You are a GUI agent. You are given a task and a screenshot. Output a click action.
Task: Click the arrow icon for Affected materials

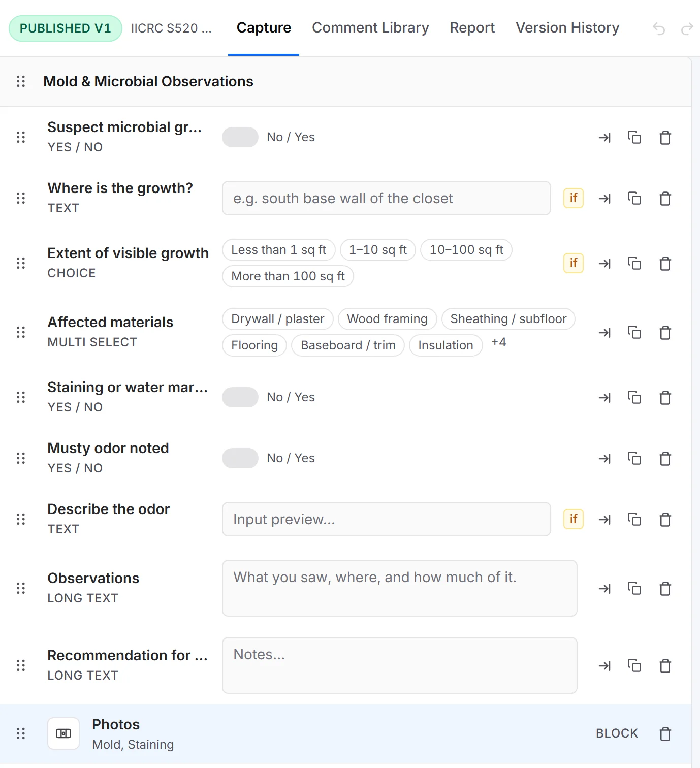point(604,332)
